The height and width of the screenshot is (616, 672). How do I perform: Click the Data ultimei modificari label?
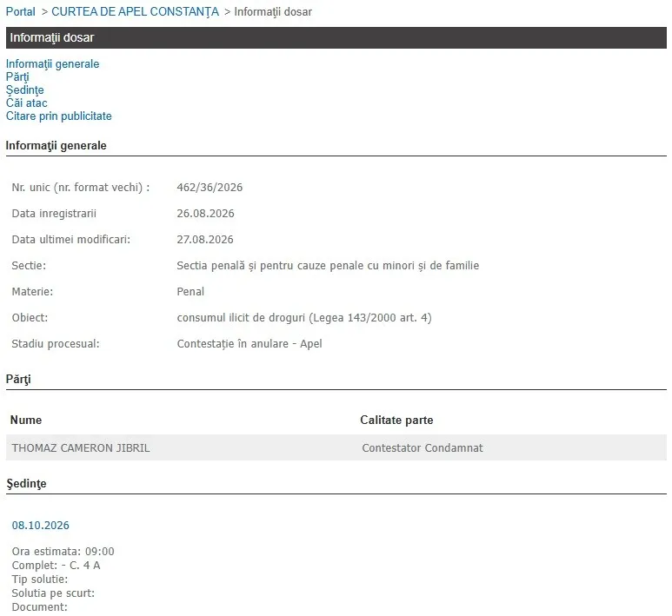(70, 240)
